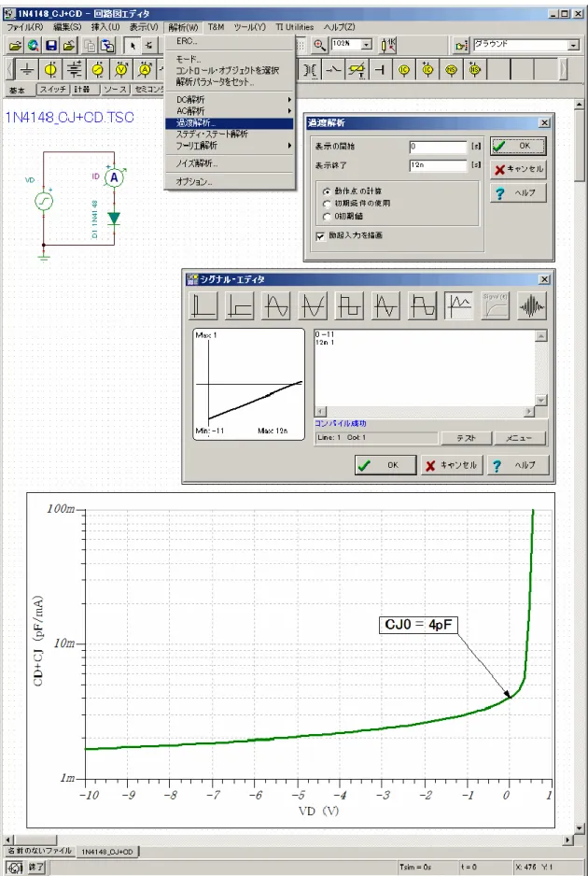The width and height of the screenshot is (588, 876).
Task: Choose square wave in Signal Editor
Action: 349,305
